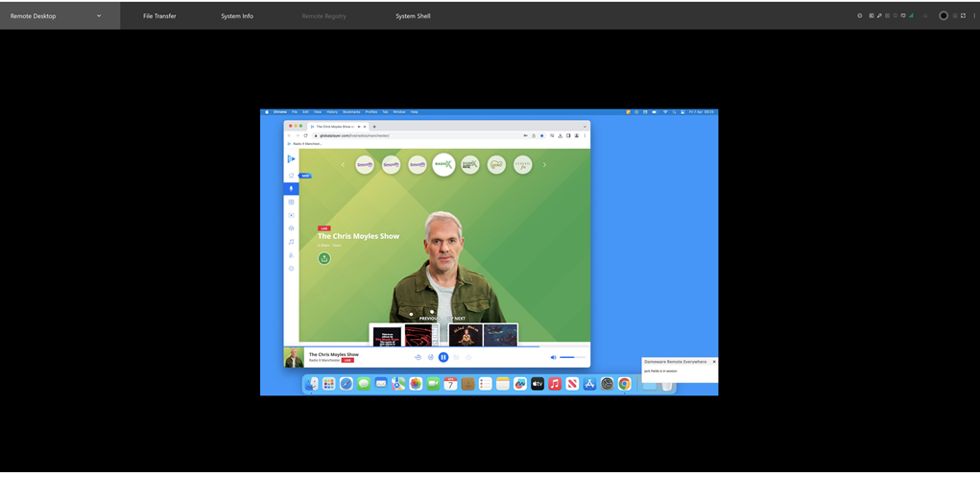
Task: Adjust the player volume slider
Action: (572, 358)
